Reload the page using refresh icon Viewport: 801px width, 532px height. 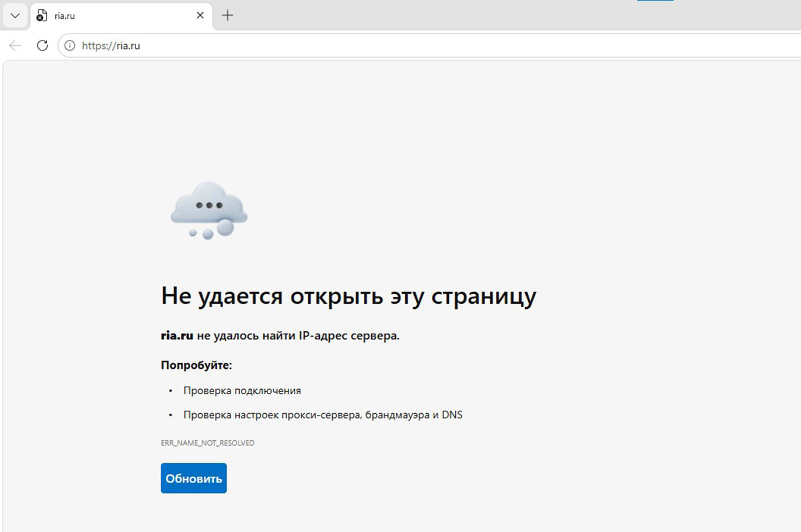point(42,45)
